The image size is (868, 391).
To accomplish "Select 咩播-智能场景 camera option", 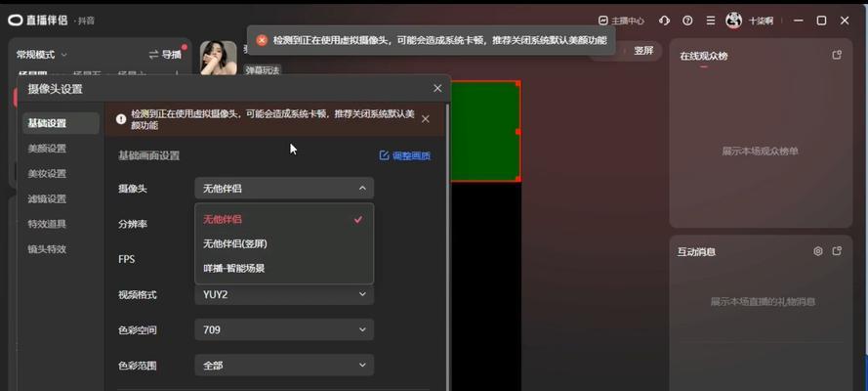I will tap(284, 269).
